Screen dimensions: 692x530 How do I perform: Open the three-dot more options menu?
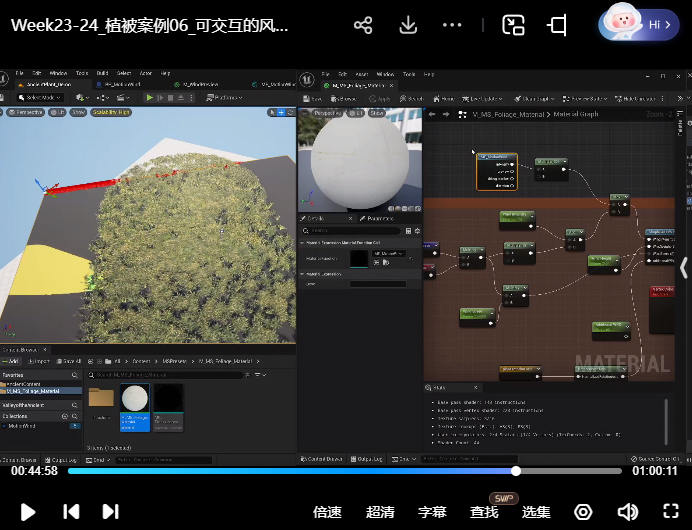pos(452,25)
